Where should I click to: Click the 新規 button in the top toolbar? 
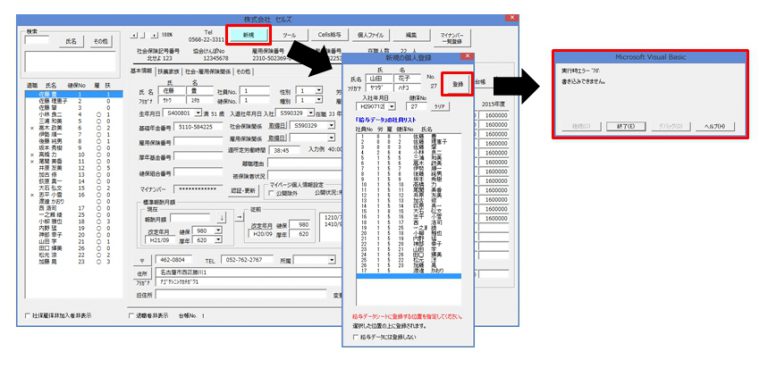pos(248,35)
